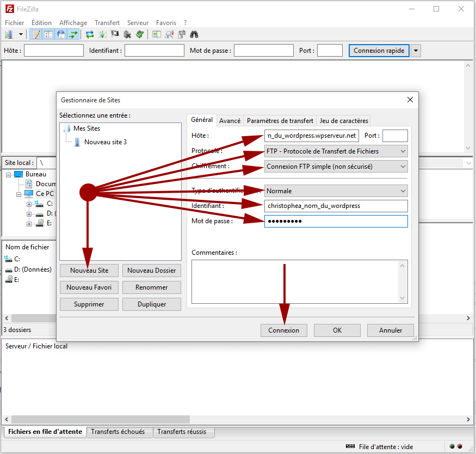Click quick connect Identifiant field
Viewport: 476px width, 454px height.
click(x=154, y=51)
